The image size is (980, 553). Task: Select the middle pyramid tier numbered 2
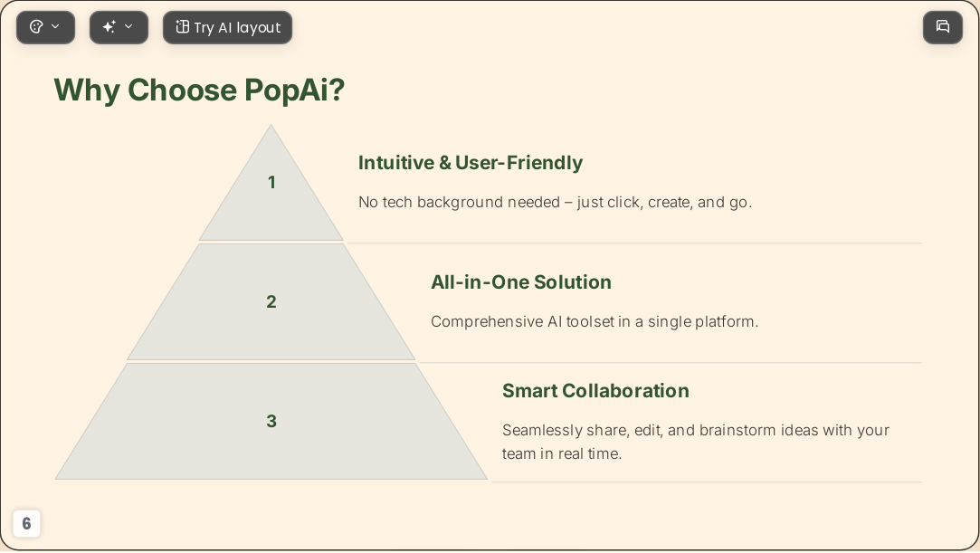point(271,301)
